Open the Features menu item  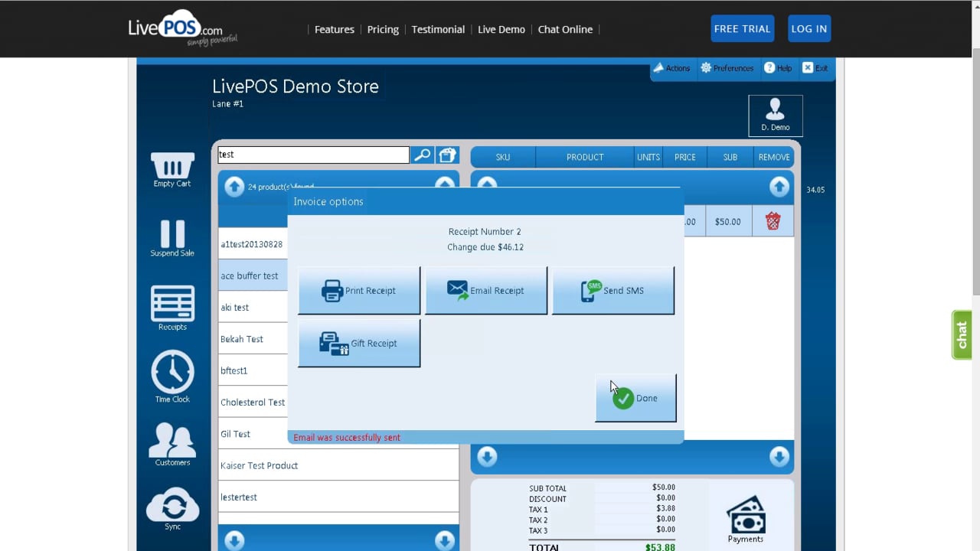pos(335,29)
